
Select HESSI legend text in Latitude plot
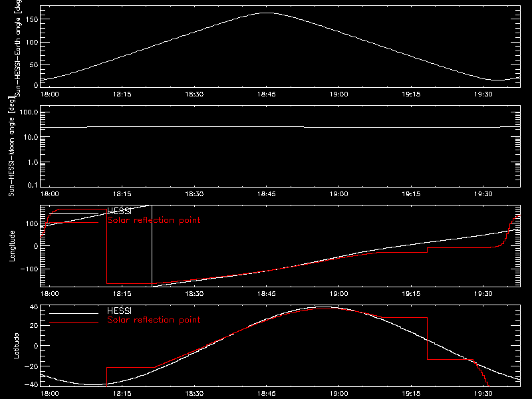119,311
